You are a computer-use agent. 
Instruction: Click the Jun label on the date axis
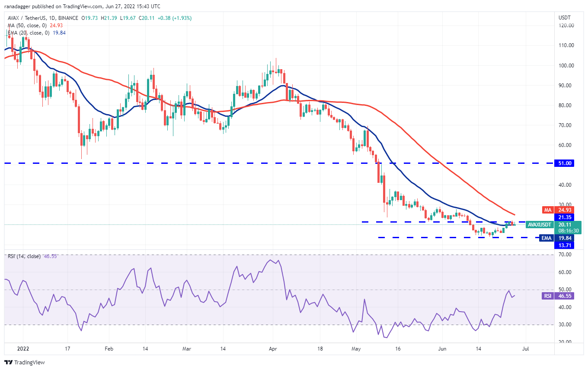point(442,348)
